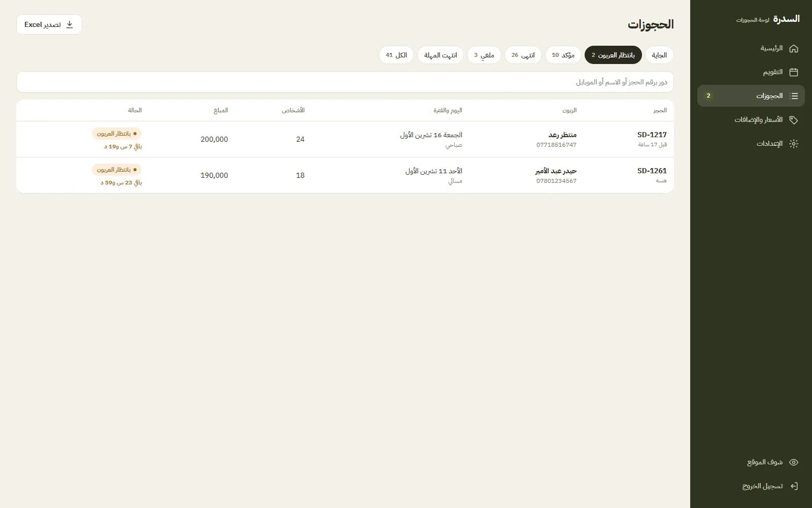Viewport: 812px width, 508px height.
Task: Open the التقويم sidebar page
Action: click(x=751, y=72)
